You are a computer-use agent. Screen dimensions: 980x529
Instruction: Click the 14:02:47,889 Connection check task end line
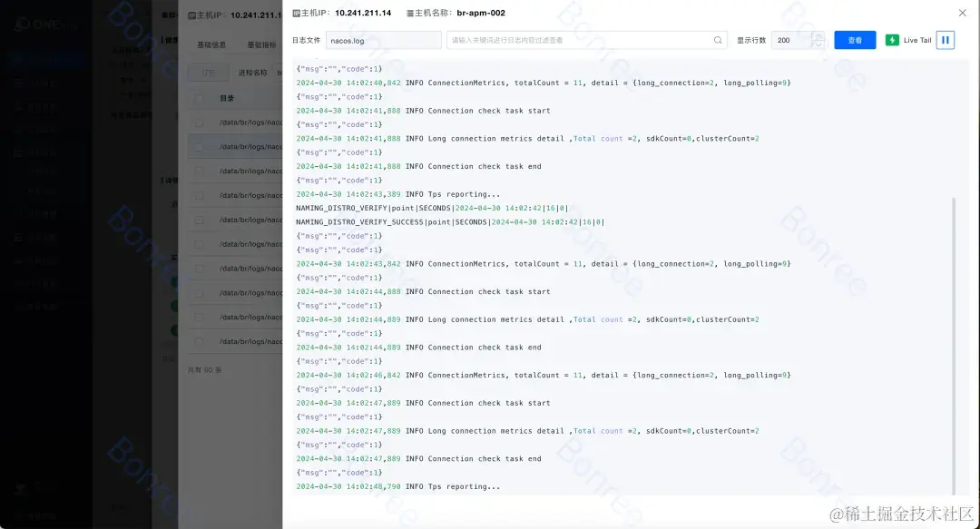[x=418, y=458]
